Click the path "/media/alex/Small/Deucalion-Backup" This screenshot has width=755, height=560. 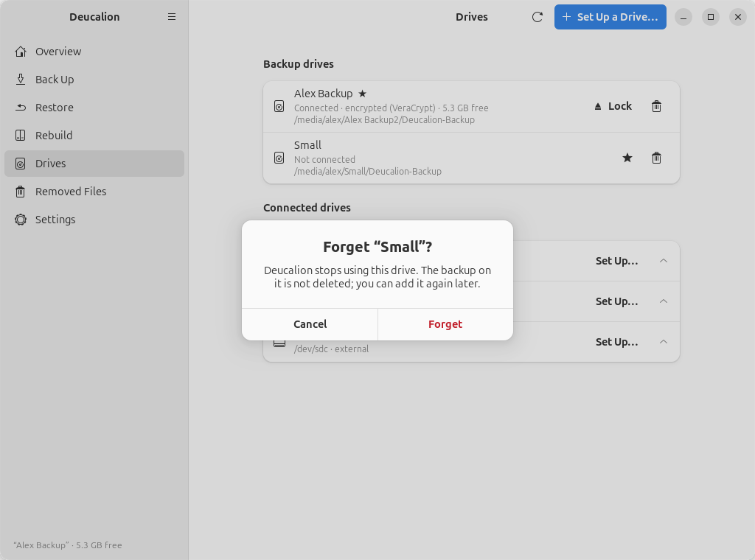pos(368,171)
